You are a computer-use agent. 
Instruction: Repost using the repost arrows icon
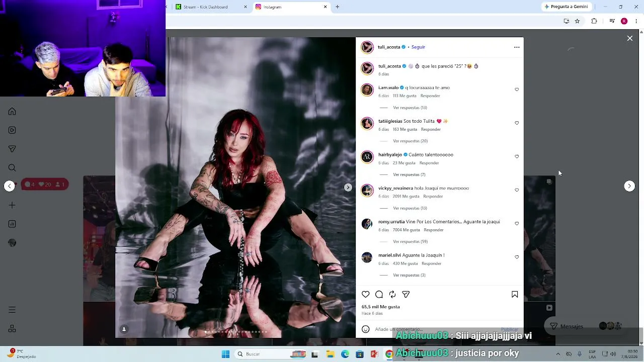(x=392, y=295)
